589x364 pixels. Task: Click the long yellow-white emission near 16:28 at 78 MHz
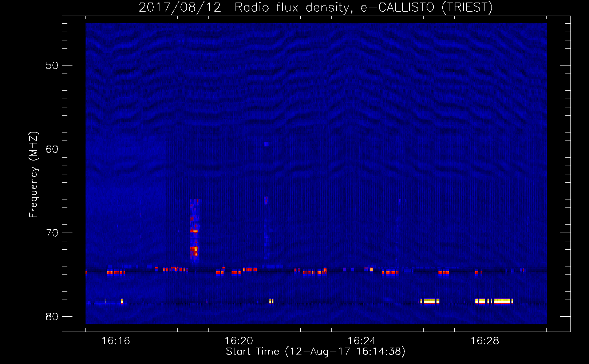(x=494, y=301)
